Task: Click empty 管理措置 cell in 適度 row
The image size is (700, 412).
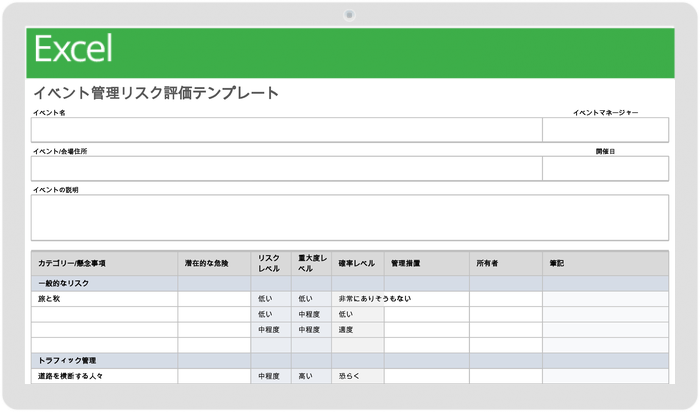Action: point(427,330)
